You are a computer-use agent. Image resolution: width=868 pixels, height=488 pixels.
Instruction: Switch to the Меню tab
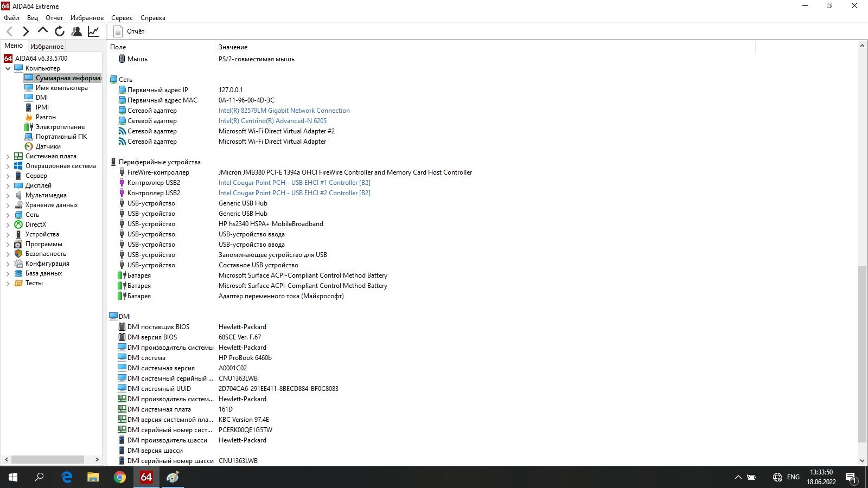[x=14, y=46]
